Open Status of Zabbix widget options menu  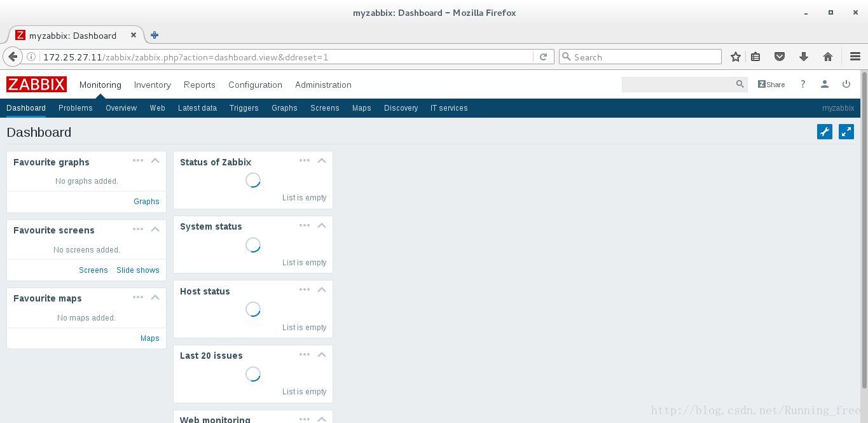click(305, 160)
